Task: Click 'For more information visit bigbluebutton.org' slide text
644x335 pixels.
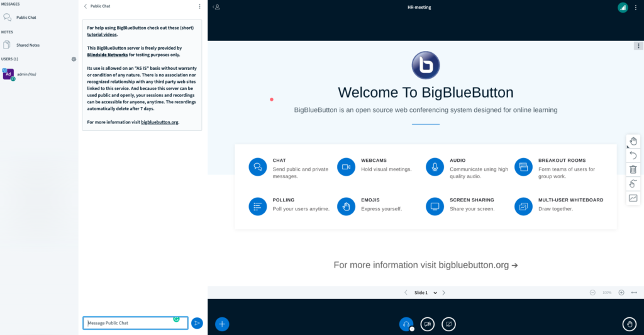Action: coord(426,265)
